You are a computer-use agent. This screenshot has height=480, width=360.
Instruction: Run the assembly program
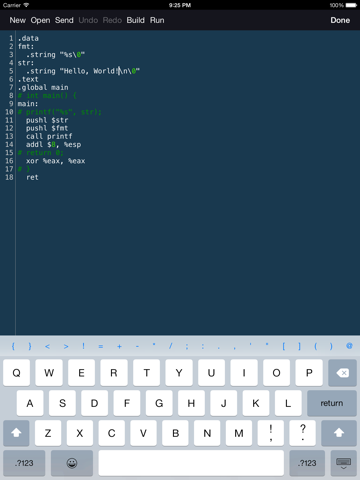click(x=157, y=20)
